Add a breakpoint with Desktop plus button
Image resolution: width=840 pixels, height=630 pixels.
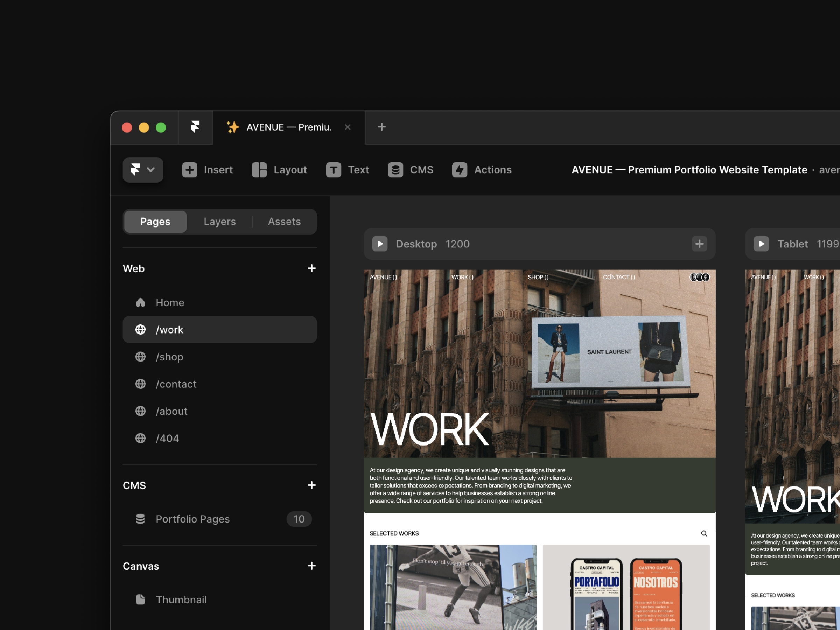point(699,244)
